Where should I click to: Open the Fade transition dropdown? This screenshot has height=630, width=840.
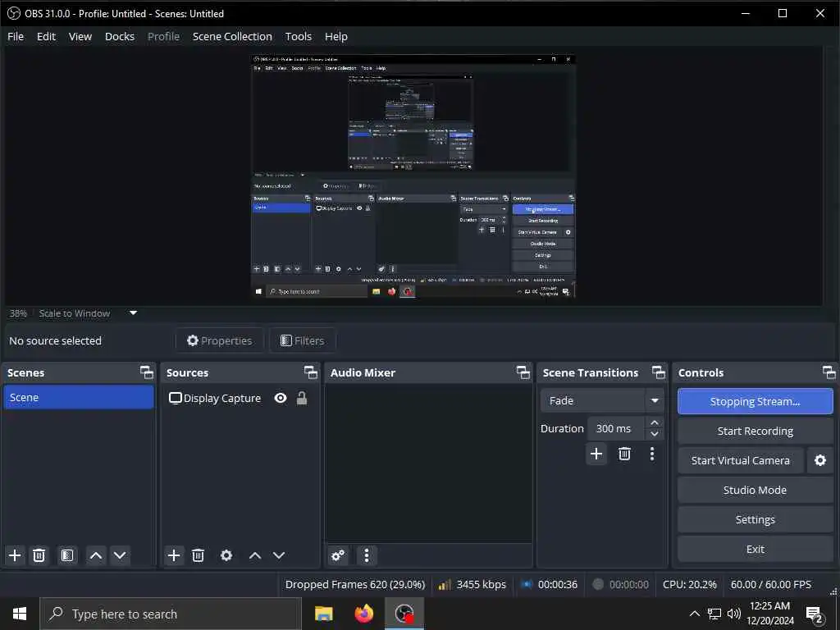602,400
